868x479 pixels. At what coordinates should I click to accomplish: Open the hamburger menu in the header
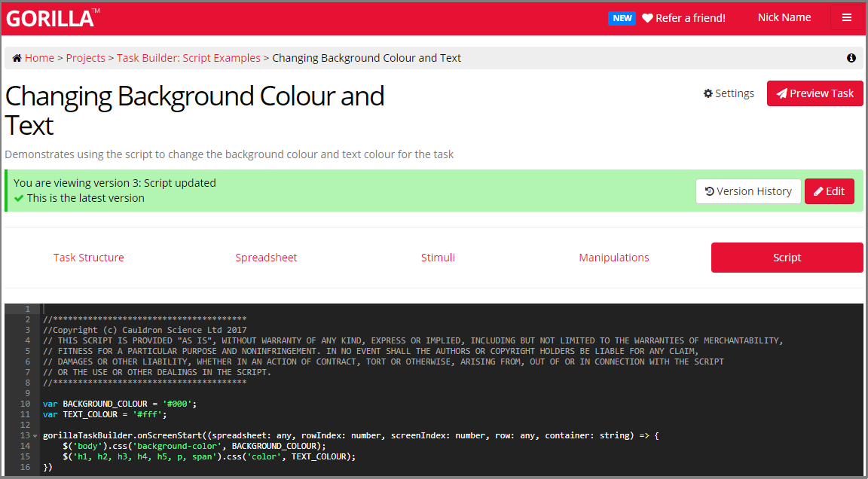[x=847, y=18]
